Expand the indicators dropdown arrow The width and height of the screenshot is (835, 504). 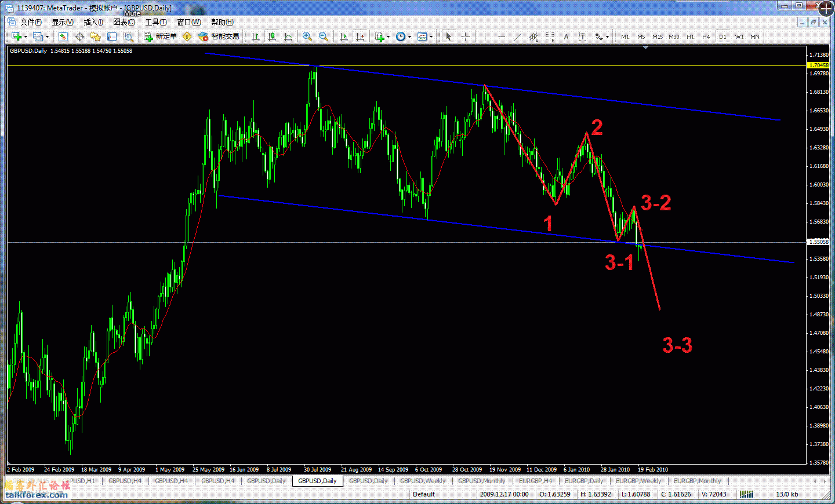388,36
